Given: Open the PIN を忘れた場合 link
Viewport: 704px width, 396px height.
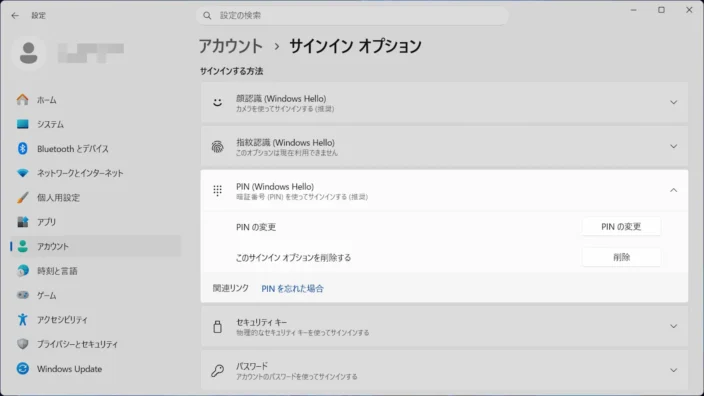Looking at the screenshot, I should (292, 289).
